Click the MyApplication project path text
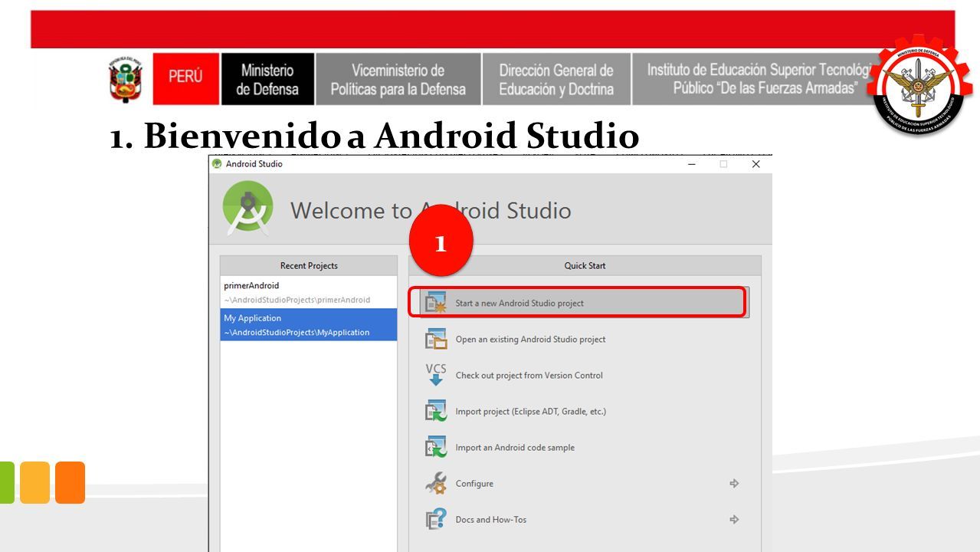980x552 pixels. click(297, 332)
